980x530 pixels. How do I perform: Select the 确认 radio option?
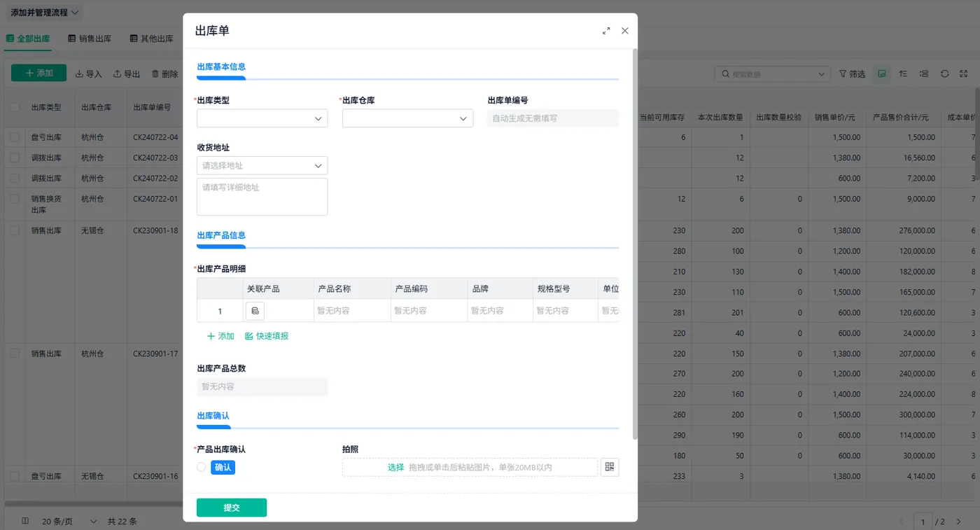pos(202,467)
